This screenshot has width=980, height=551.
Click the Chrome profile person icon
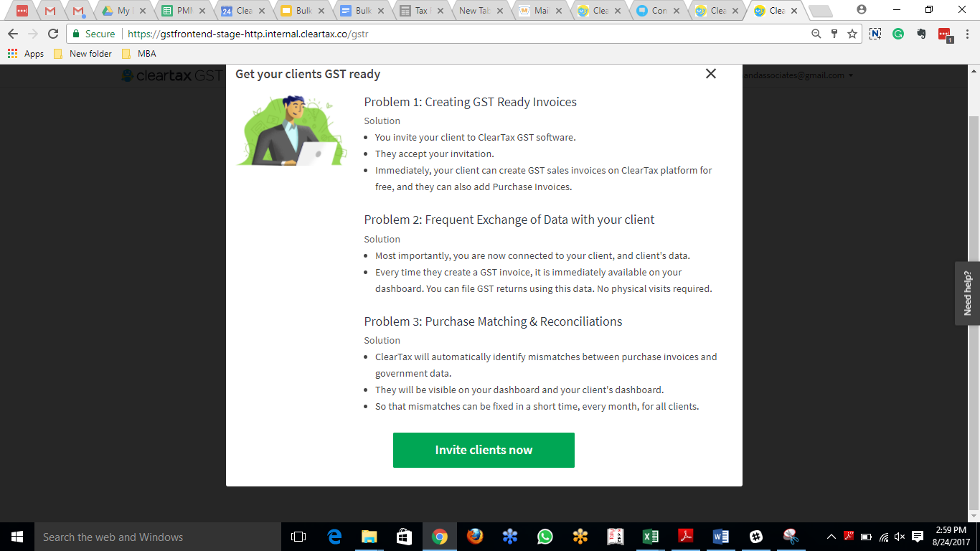(x=861, y=9)
